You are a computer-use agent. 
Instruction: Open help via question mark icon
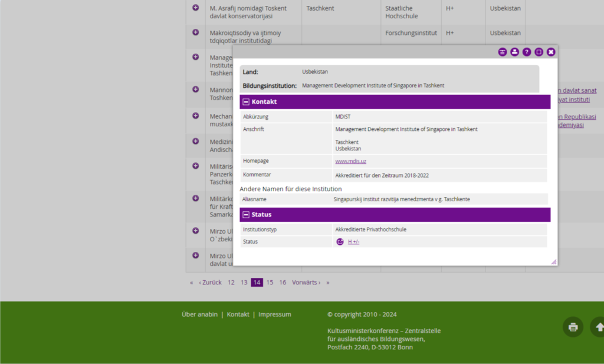(527, 52)
